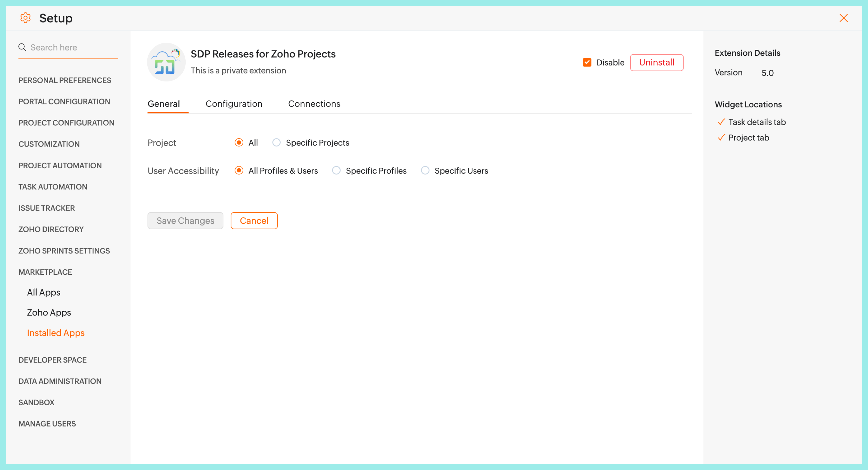Focus the Search here field
This screenshot has height=470, width=868.
(72, 47)
